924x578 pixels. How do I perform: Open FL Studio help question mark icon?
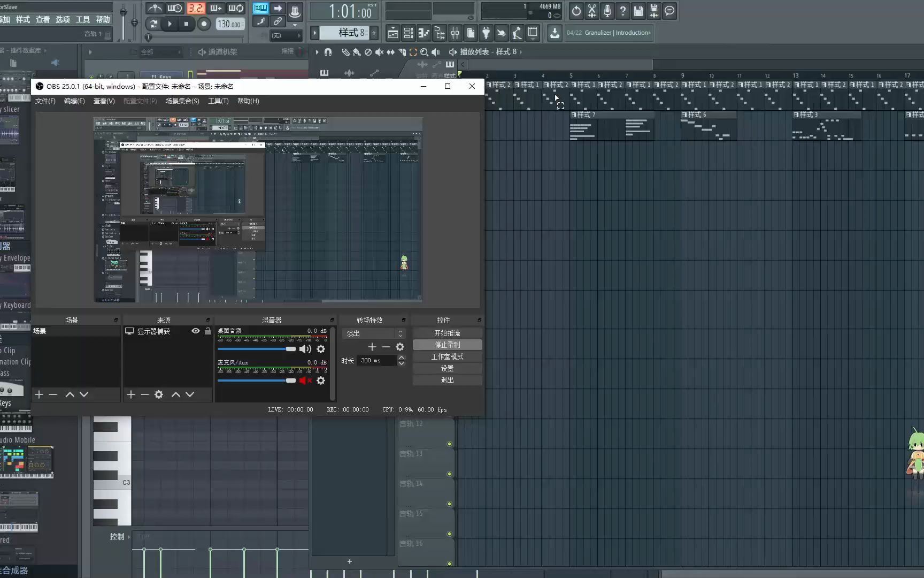click(622, 11)
